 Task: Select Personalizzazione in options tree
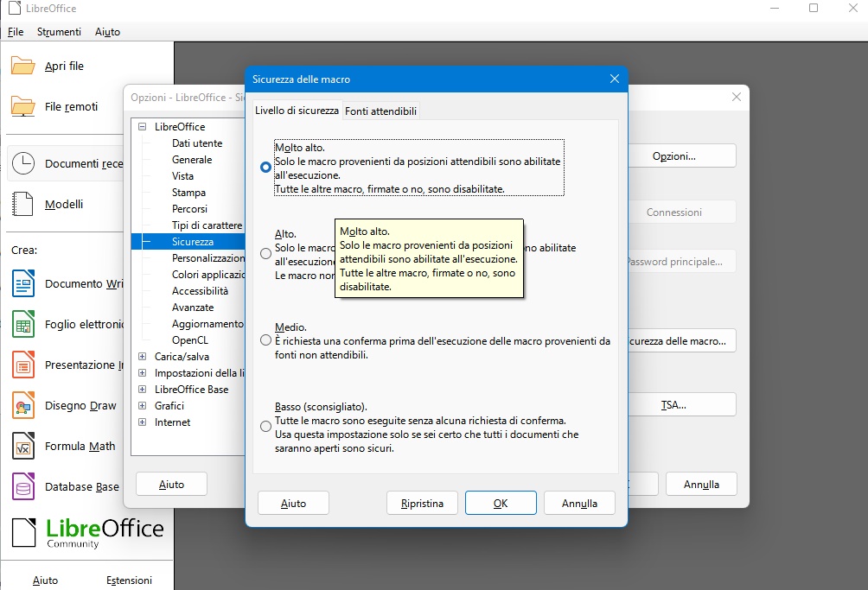(208, 258)
